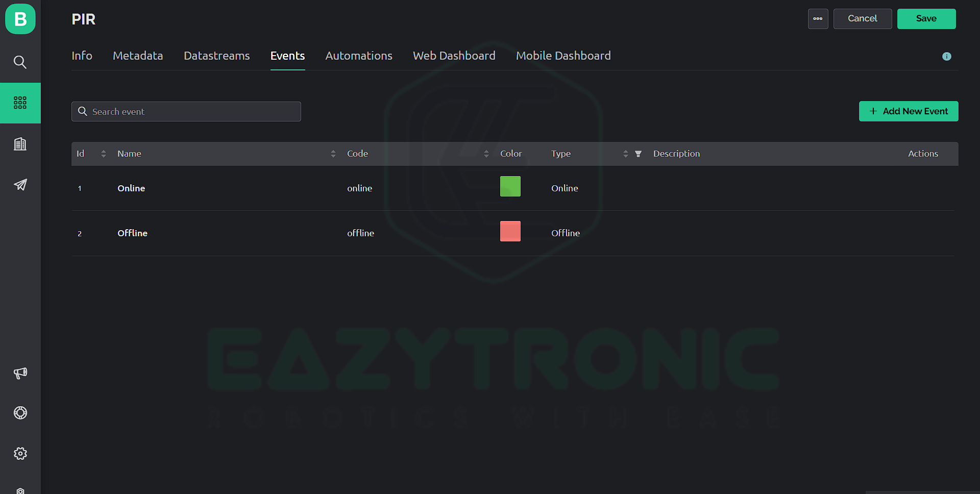Open the Type column filter

[x=638, y=154]
